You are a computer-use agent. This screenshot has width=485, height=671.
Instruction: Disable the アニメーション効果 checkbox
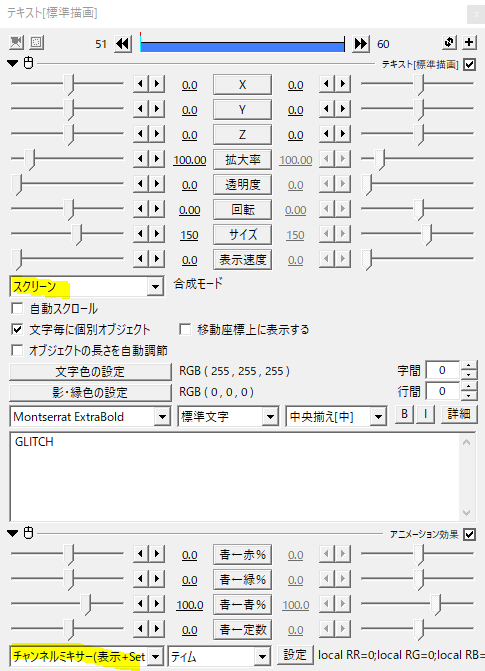point(470,534)
